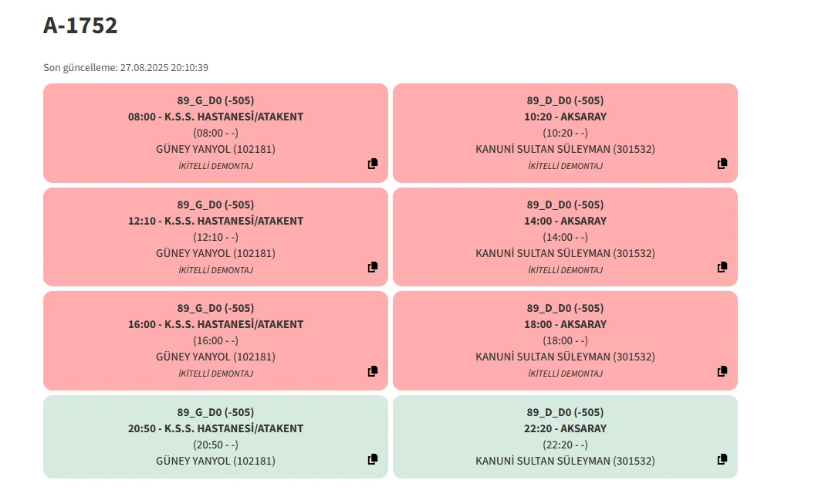Click Güney Yanyol (102181) in 16:00 card
The image size is (815, 504).
(215, 357)
